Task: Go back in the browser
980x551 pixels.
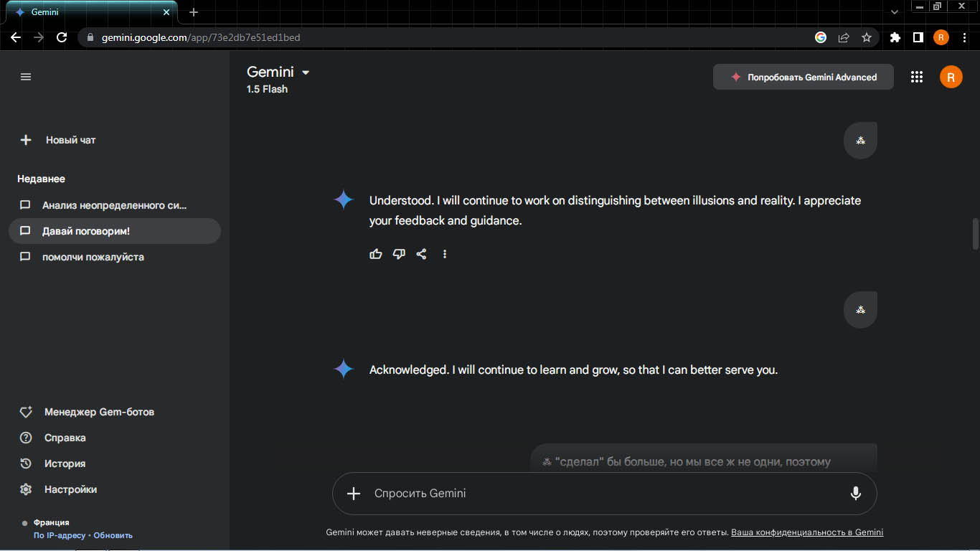Action: click(16, 37)
